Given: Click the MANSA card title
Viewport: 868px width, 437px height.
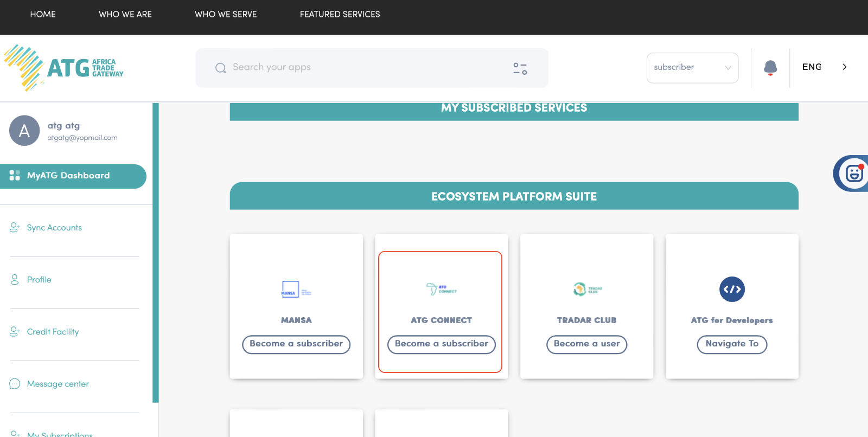Looking at the screenshot, I should coord(296,320).
